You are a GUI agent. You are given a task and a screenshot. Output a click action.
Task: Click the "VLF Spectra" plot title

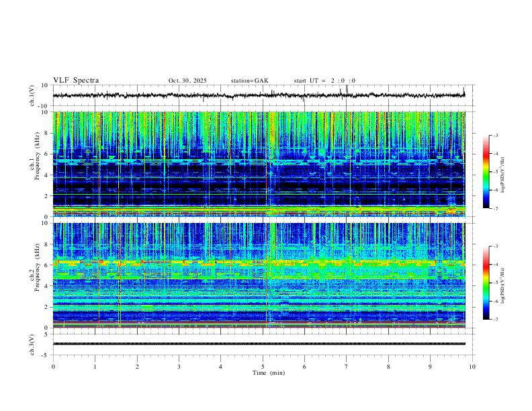[76, 81]
